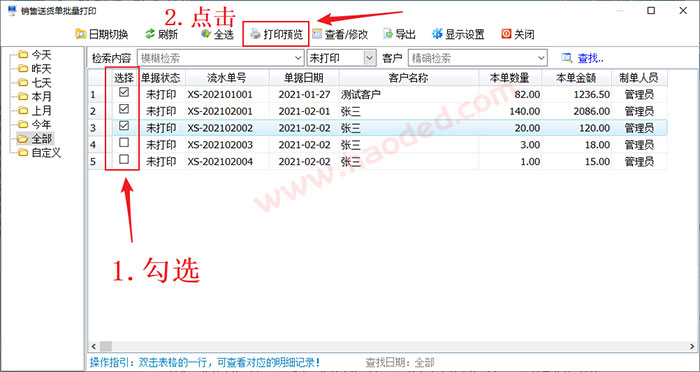This screenshot has width=700, height=372.
Task: Click row number 4 header
Action: pyautogui.click(x=98, y=145)
